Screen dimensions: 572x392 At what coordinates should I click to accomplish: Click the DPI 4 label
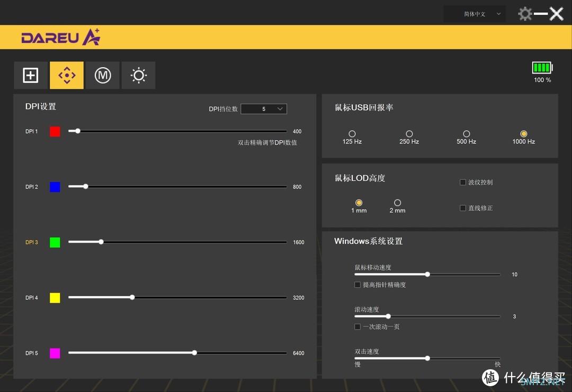pyautogui.click(x=31, y=298)
